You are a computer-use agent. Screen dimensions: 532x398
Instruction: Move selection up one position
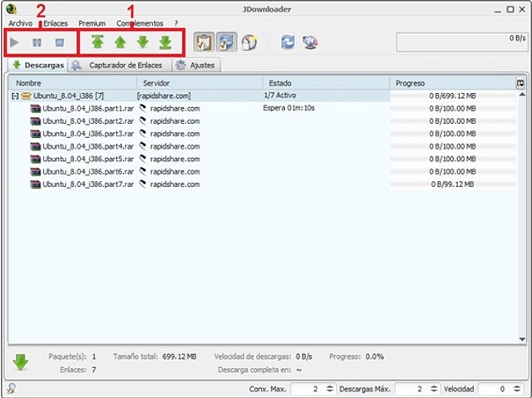(120, 42)
